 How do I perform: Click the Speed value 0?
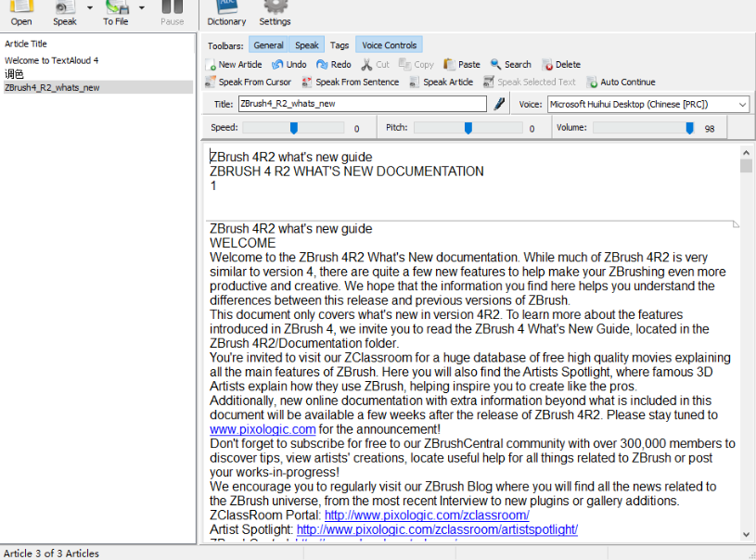pos(357,129)
